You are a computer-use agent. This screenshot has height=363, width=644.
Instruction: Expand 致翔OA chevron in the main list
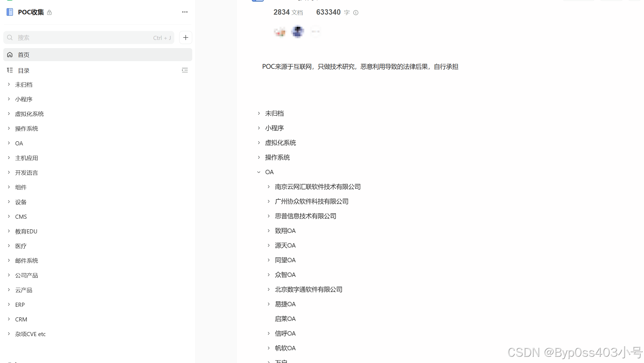269,231
